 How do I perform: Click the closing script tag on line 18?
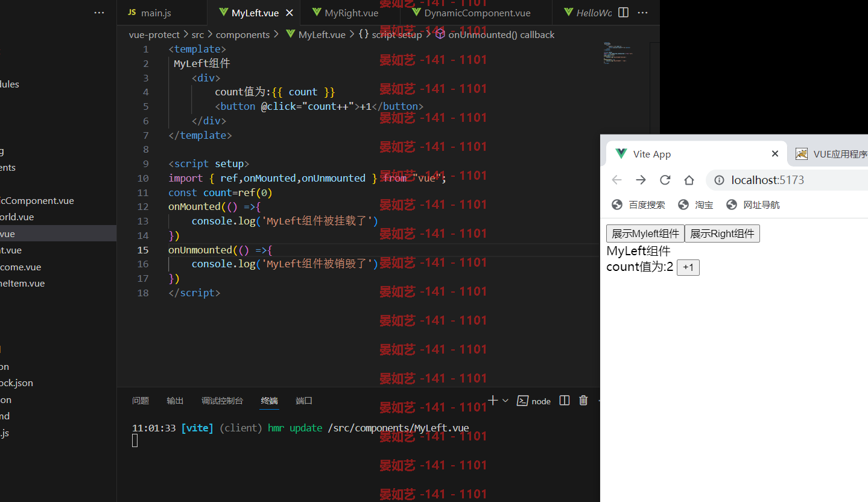(x=194, y=293)
